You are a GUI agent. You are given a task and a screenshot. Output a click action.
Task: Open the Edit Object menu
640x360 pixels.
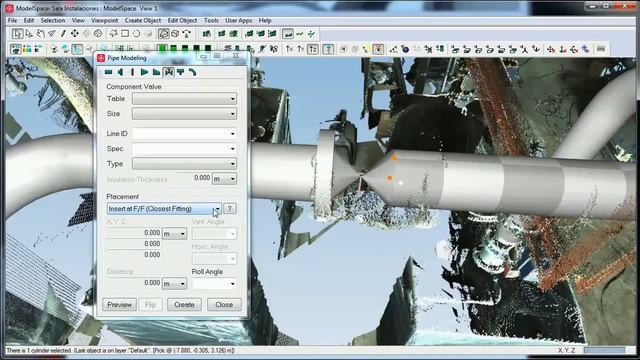[x=182, y=20]
